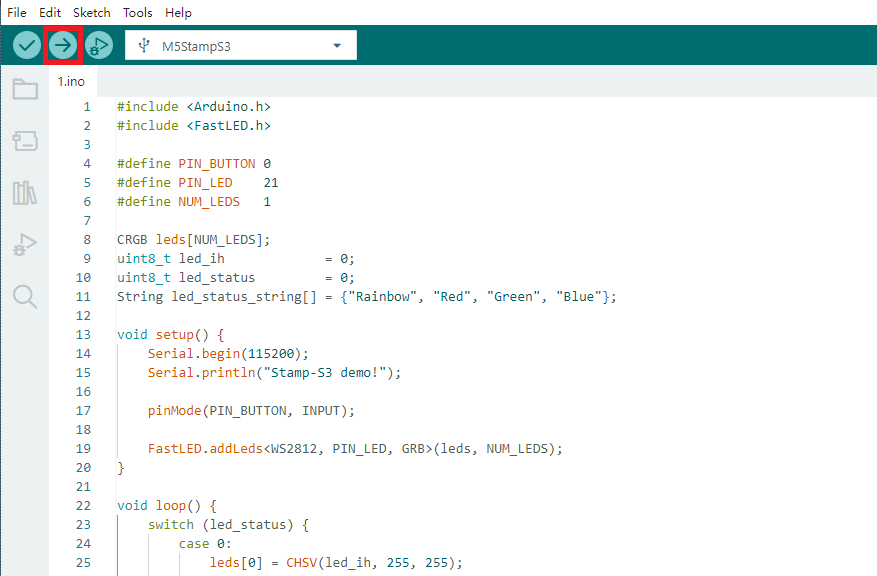Screen dimensions: 877x576
Task: Click the switch (led_status) line
Action: [228, 525]
